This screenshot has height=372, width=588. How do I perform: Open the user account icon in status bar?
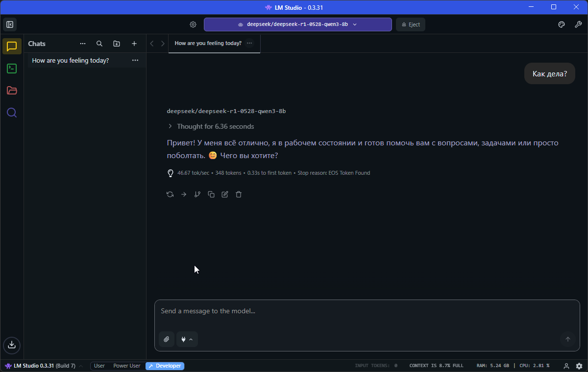pyautogui.click(x=566, y=366)
